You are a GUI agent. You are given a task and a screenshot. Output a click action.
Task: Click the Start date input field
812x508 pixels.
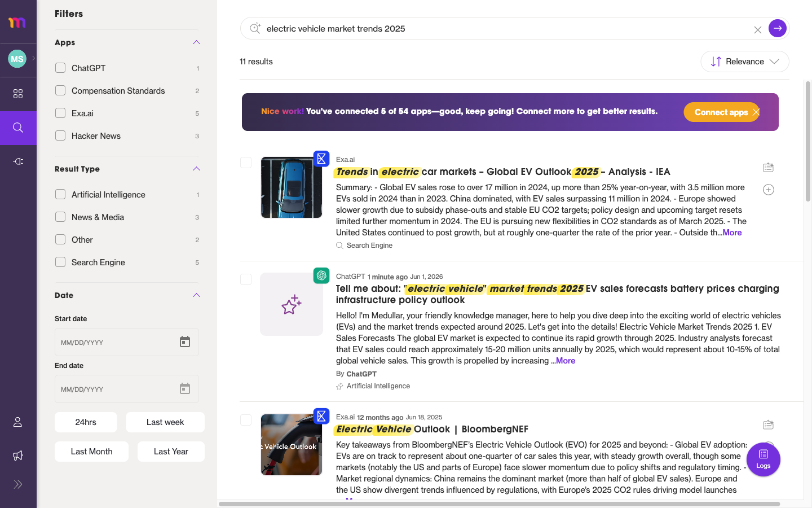(127, 342)
